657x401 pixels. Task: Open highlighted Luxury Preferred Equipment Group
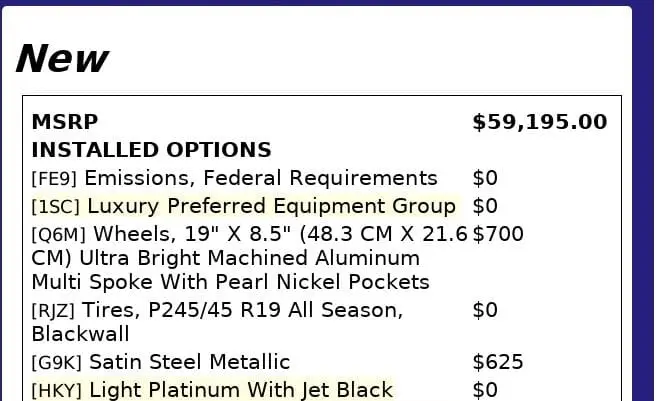click(271, 207)
